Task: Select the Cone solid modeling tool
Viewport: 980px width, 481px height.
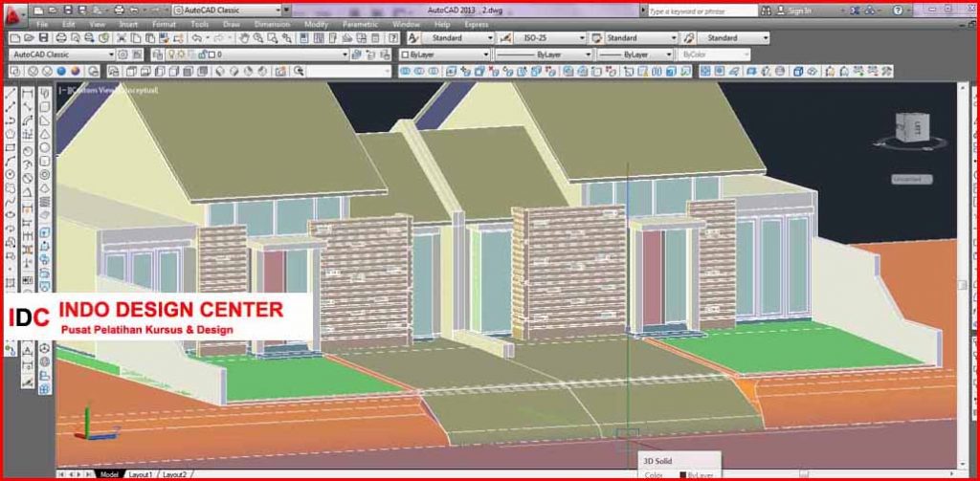Action: point(44,134)
